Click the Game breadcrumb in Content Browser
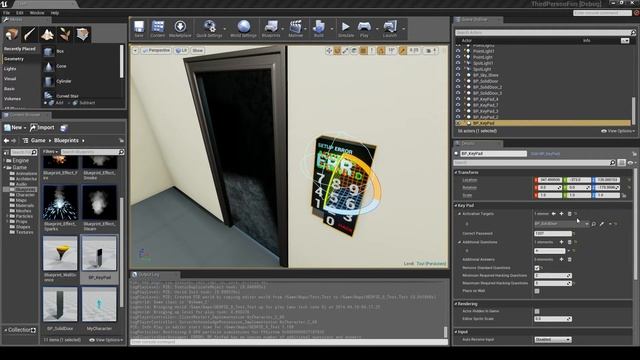 (x=38, y=140)
